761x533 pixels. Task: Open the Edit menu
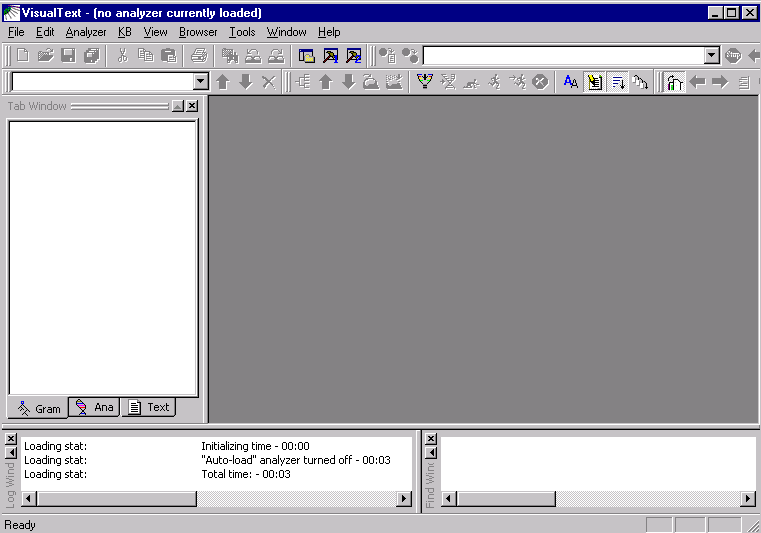tap(45, 32)
